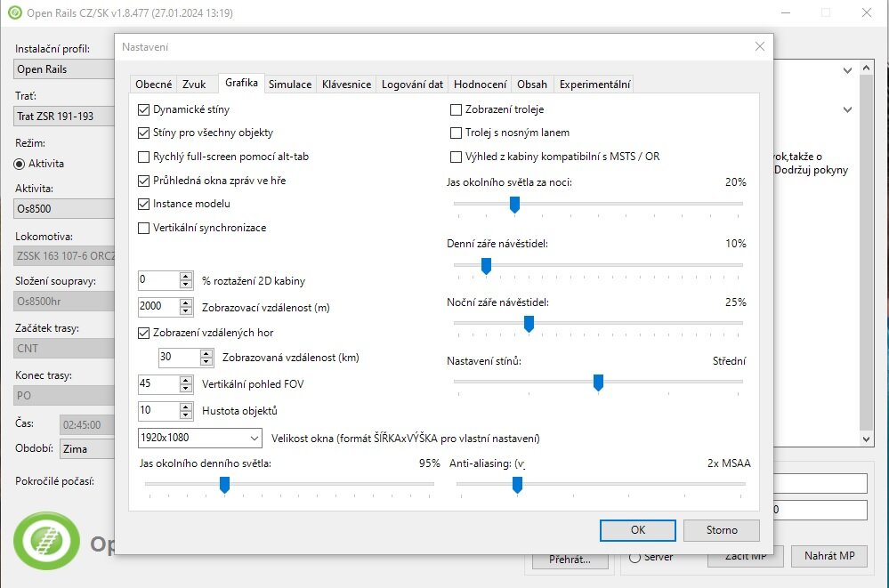Decrease Zobrazovací vzdálenost (m) value

pyautogui.click(x=186, y=311)
